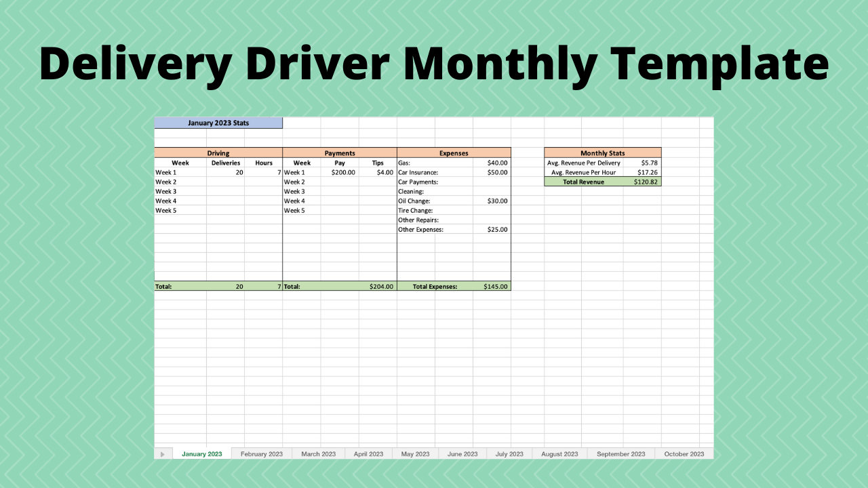
Task: Select the April 2023 tab
Action: (x=368, y=453)
